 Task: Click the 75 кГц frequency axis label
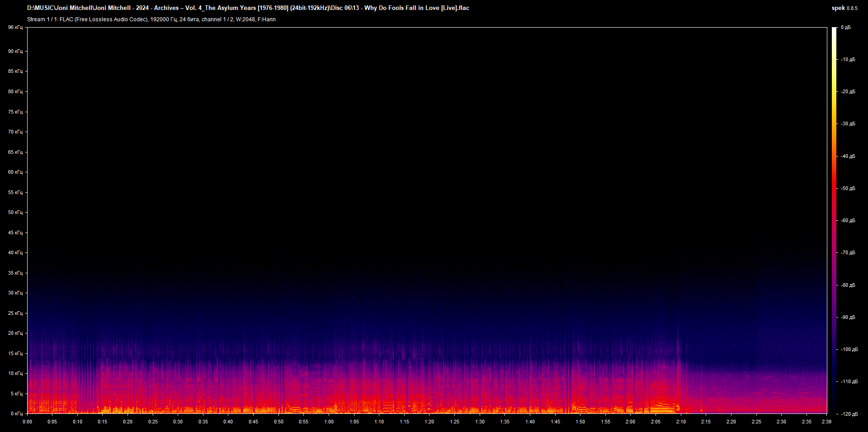coord(15,112)
